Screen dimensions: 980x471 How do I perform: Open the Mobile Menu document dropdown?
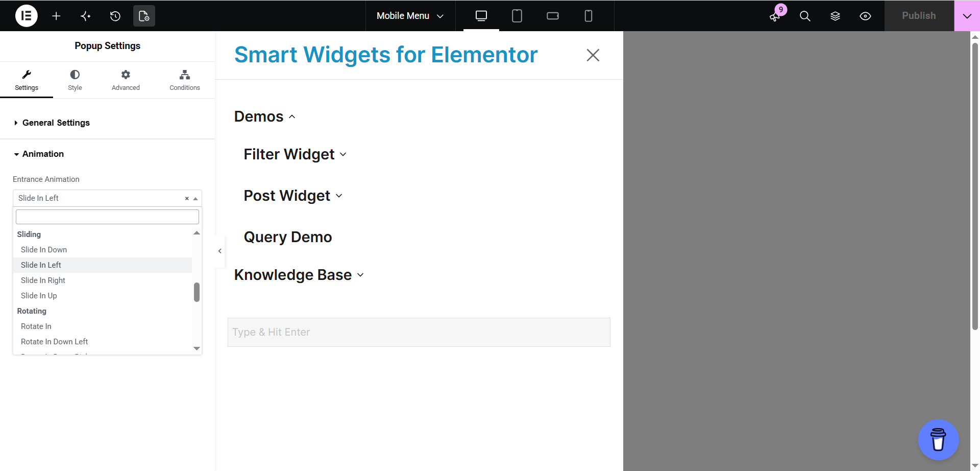pyautogui.click(x=410, y=16)
